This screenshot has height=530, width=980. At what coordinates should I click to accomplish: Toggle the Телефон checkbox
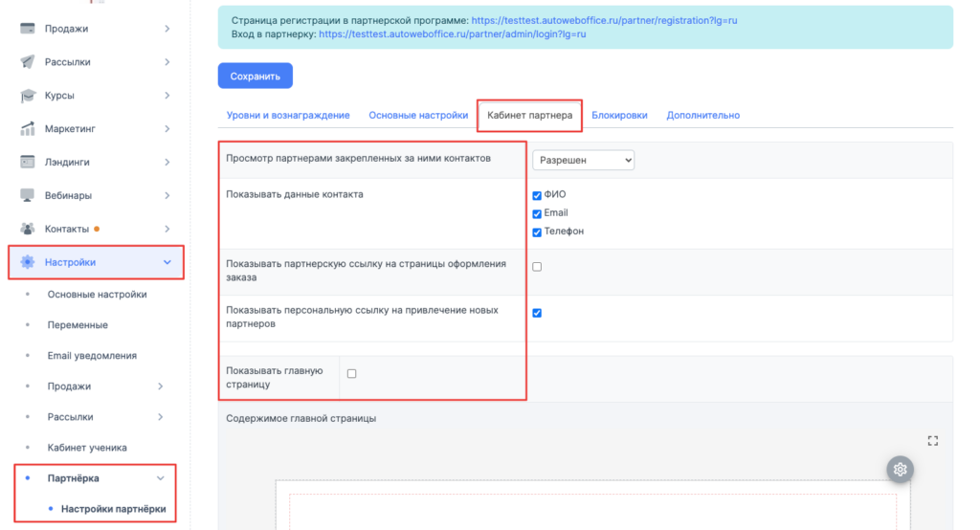[x=537, y=232]
